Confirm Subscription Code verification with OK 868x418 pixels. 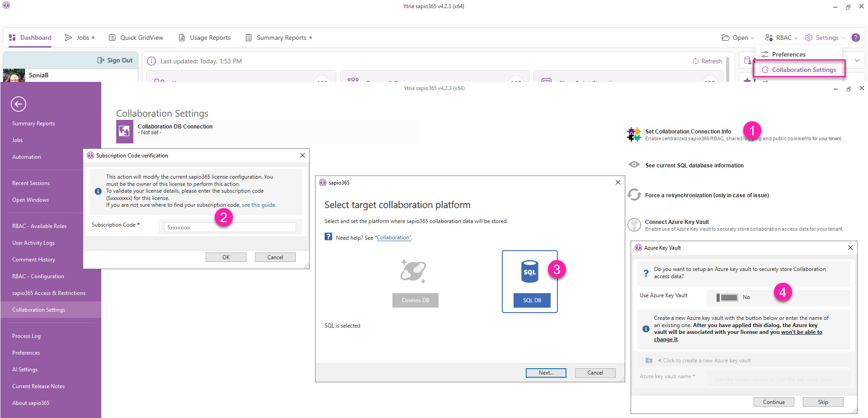226,257
